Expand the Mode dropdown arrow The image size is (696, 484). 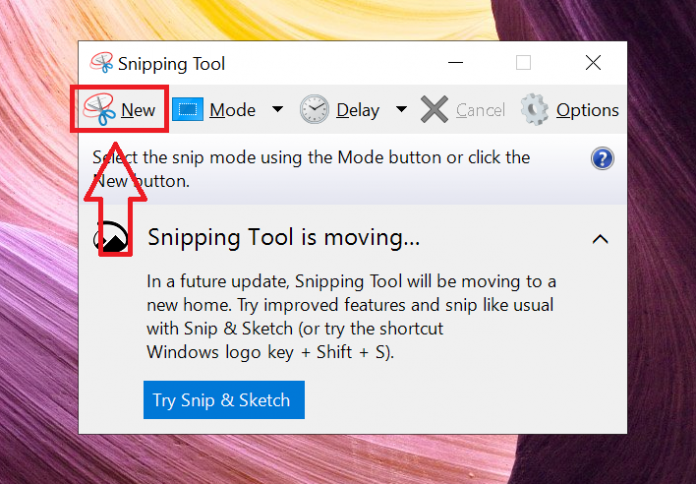click(277, 110)
